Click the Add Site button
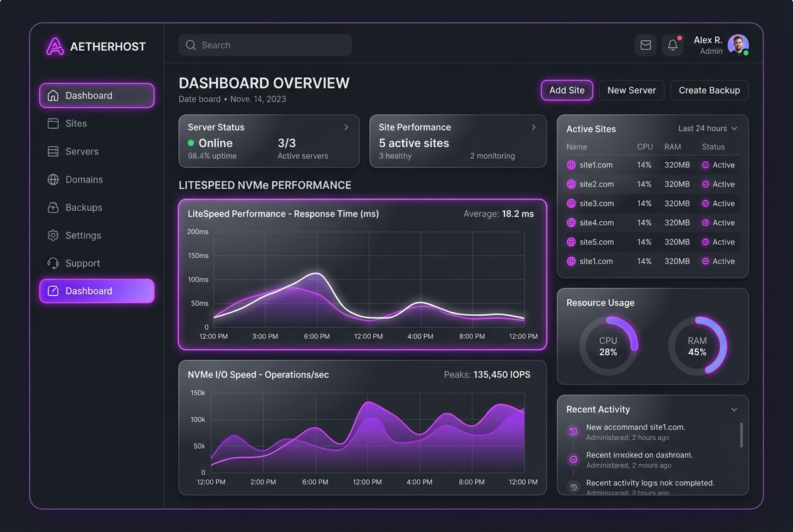 567,90
